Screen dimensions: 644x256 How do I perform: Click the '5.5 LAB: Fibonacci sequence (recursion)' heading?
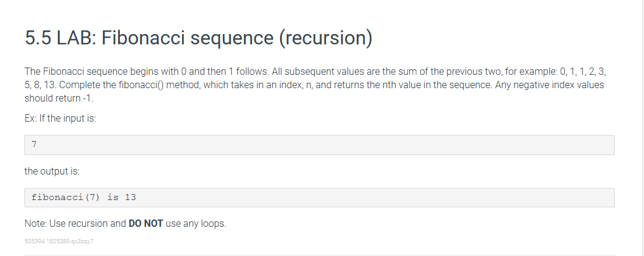click(199, 38)
